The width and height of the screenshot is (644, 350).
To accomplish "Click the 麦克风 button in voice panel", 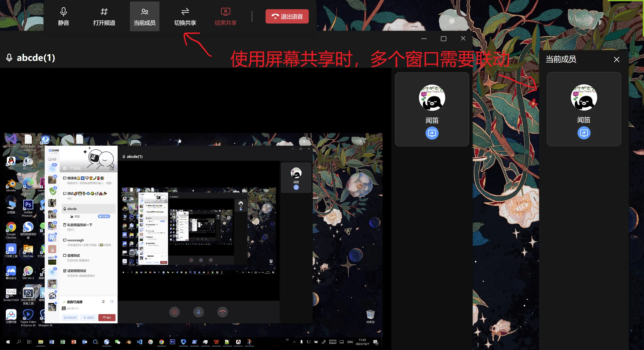I will pos(89,318).
